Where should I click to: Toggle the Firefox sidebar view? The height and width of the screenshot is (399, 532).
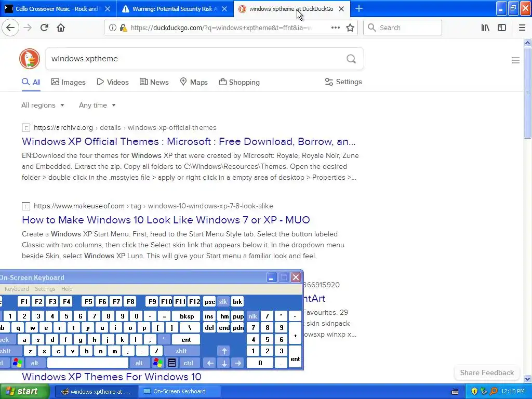click(x=502, y=28)
